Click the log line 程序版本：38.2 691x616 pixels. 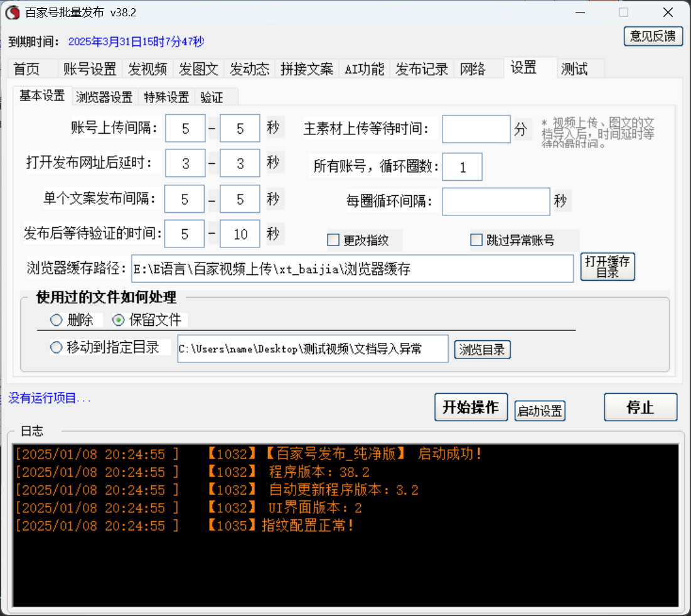click(x=192, y=472)
